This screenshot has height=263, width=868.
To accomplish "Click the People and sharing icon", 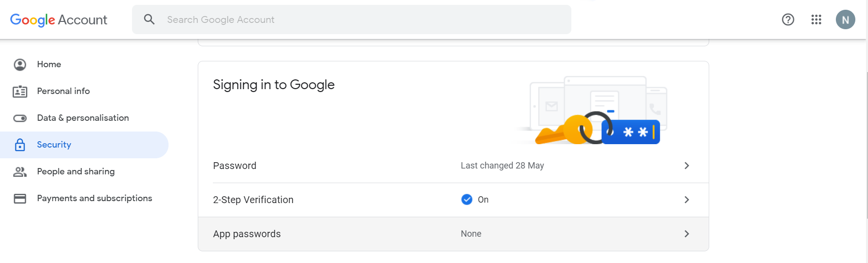I will 20,171.
